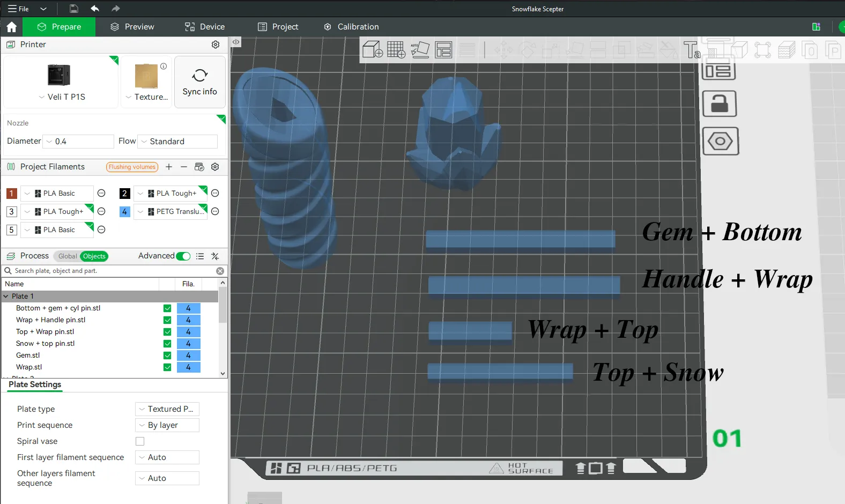Screen dimensions: 845x504
Task: Switch to the Prepare tab
Action: pos(60,27)
